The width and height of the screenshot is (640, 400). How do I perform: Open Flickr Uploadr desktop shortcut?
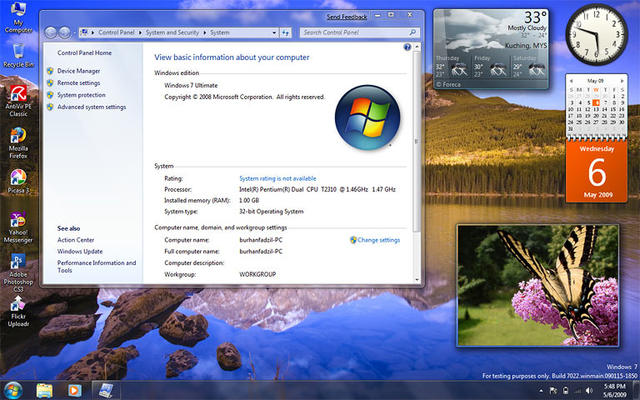[x=18, y=312]
